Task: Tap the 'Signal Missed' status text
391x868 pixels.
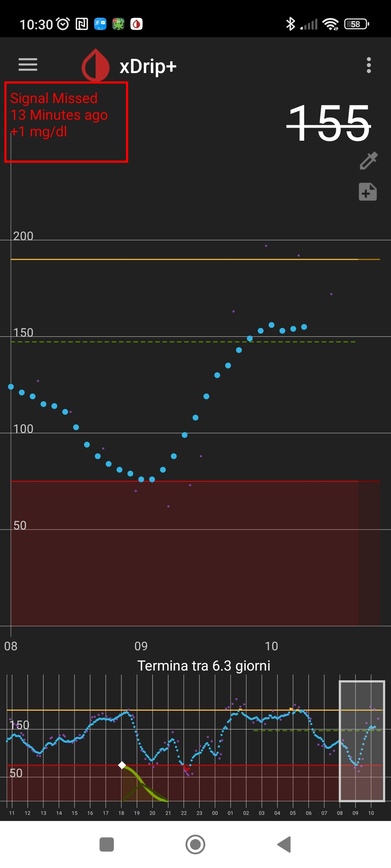Action: pos(54,98)
